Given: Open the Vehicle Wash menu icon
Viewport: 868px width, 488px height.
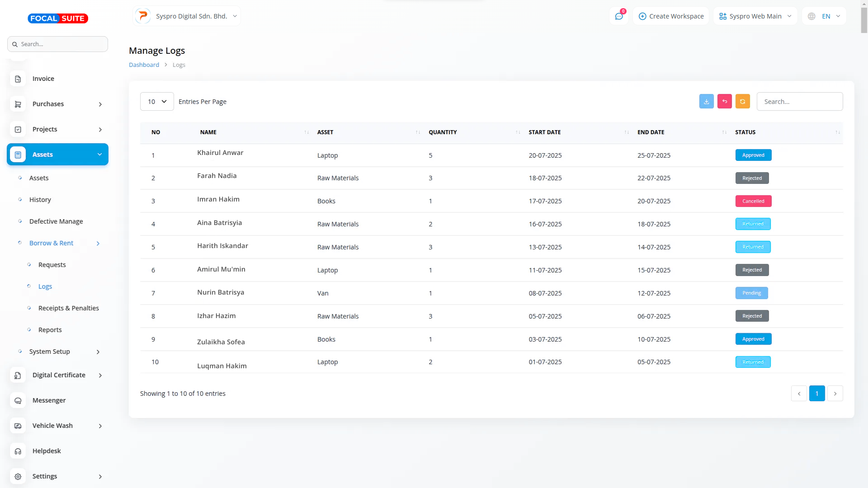Looking at the screenshot, I should click(x=18, y=426).
